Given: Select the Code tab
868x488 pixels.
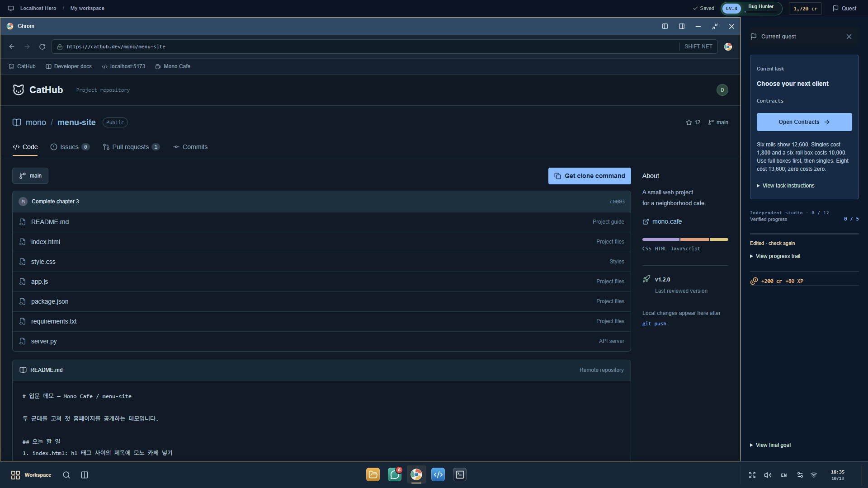Looking at the screenshot, I should click(25, 147).
